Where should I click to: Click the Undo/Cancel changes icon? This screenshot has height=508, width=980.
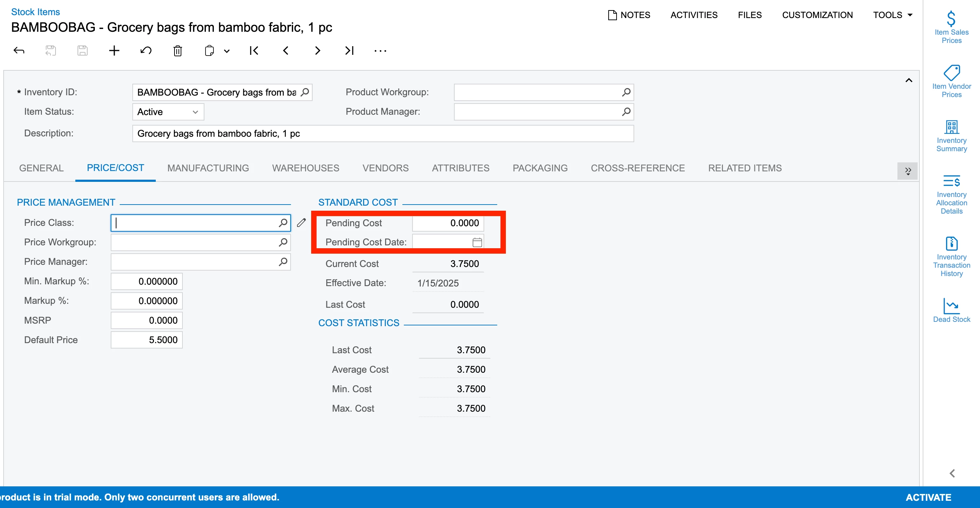146,51
